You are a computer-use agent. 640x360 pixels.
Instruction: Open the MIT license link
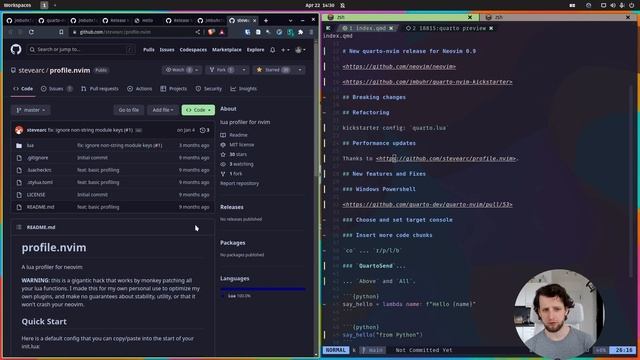point(242,144)
